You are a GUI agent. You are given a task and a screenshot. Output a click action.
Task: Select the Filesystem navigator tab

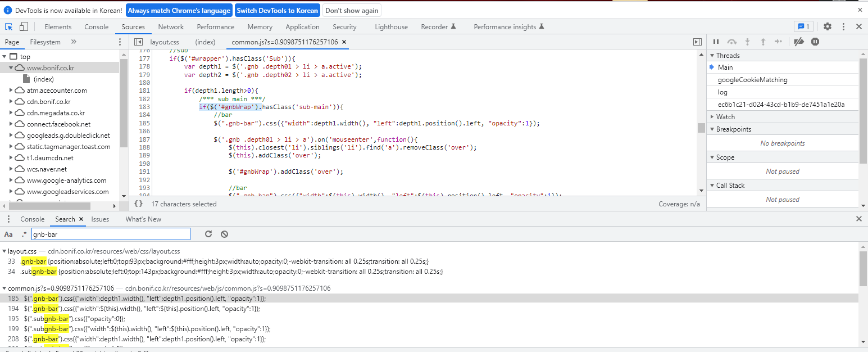click(46, 42)
